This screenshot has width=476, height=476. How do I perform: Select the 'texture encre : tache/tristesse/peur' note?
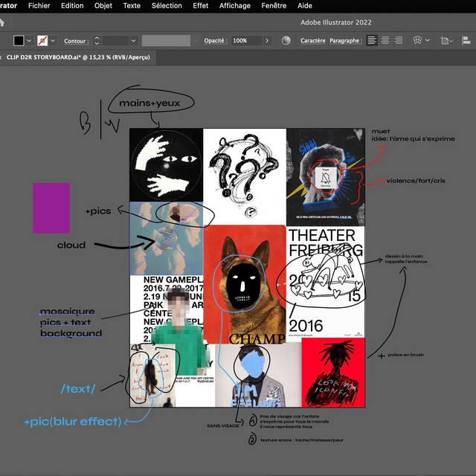pyautogui.click(x=302, y=440)
